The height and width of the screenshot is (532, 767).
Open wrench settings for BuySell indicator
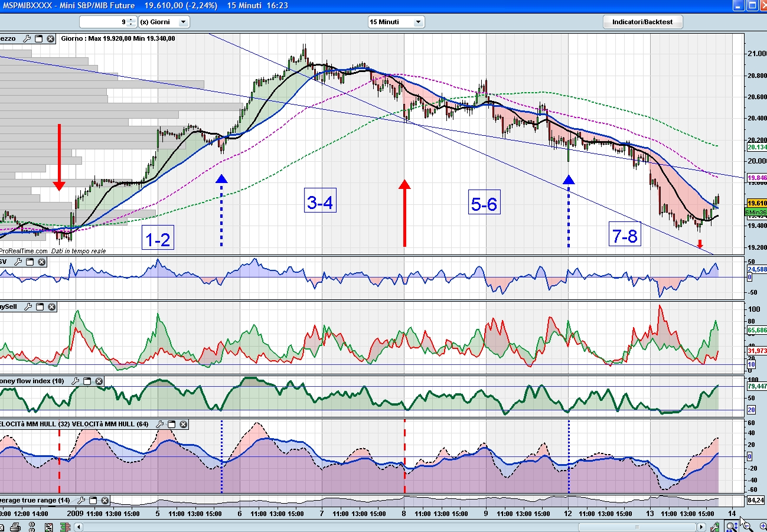click(27, 306)
